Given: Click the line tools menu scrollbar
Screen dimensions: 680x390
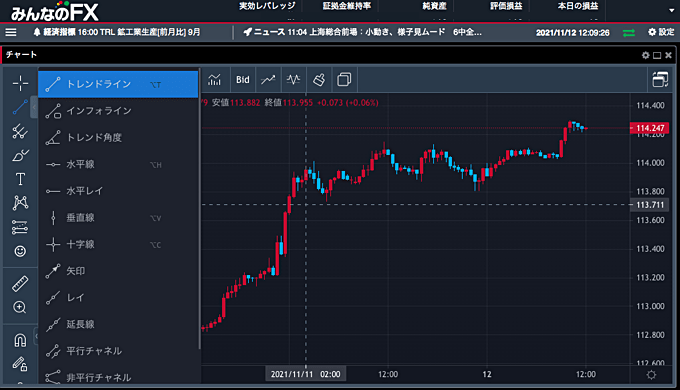Looking at the screenshot, I should point(199,208).
